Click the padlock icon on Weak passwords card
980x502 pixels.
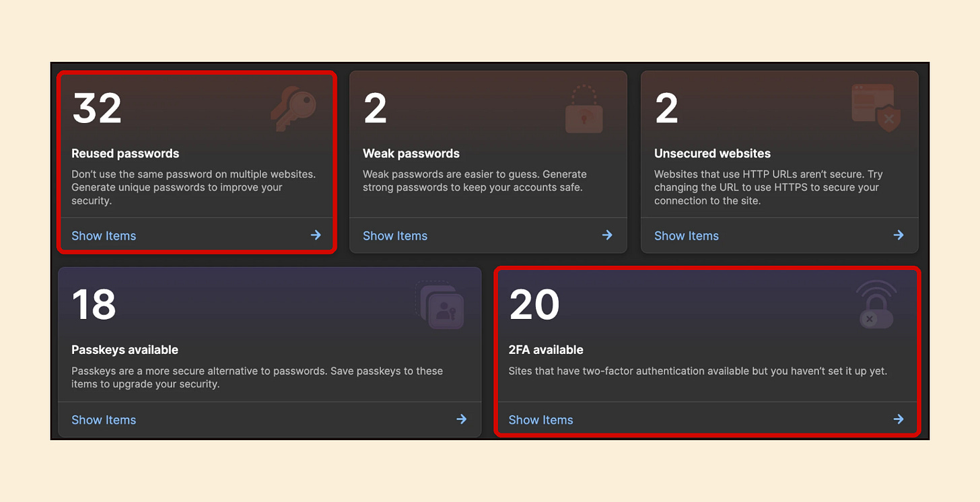584,109
